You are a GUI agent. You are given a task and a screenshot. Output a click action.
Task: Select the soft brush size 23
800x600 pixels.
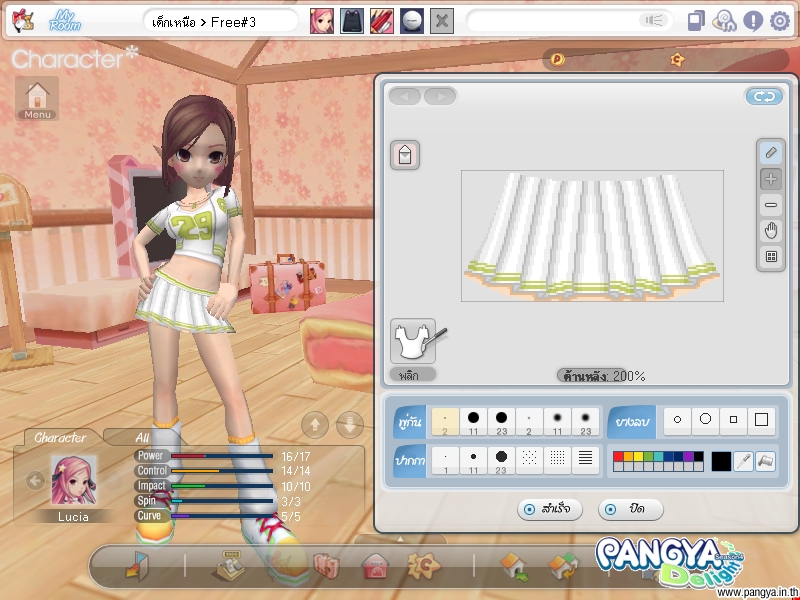pyautogui.click(x=585, y=421)
